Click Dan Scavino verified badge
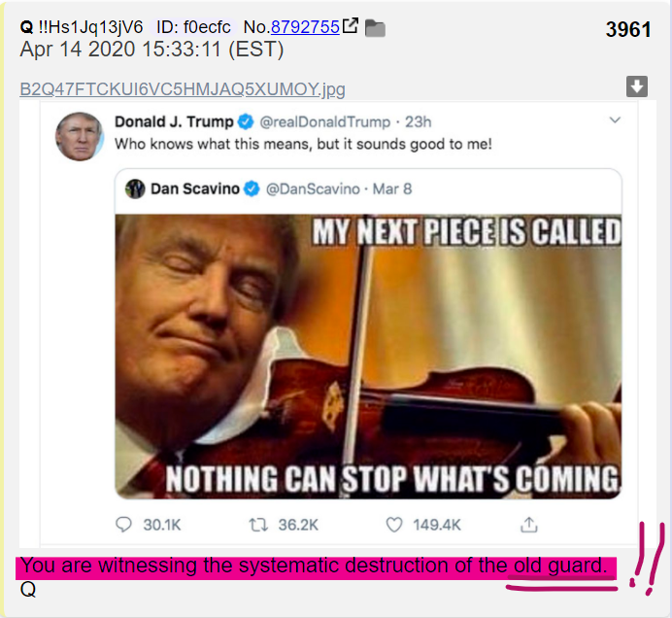672x618 pixels. [252, 189]
